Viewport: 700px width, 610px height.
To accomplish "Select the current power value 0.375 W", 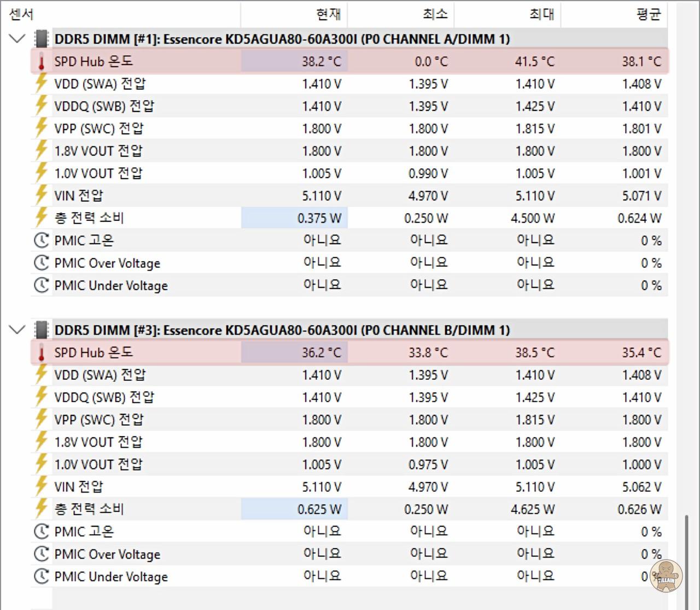I will [319, 218].
